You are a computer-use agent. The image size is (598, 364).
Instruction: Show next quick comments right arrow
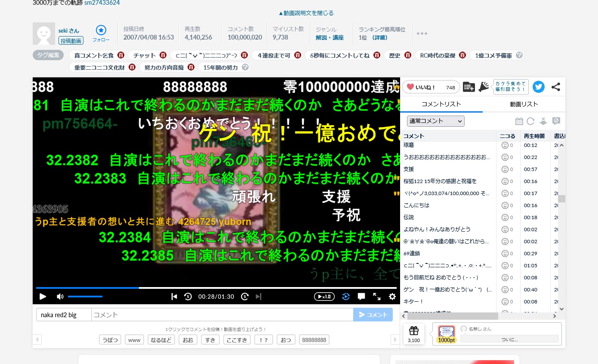tap(395, 340)
